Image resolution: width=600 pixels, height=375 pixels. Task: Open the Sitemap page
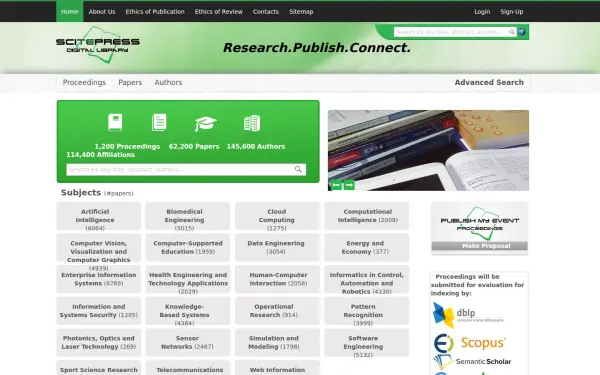301,11
